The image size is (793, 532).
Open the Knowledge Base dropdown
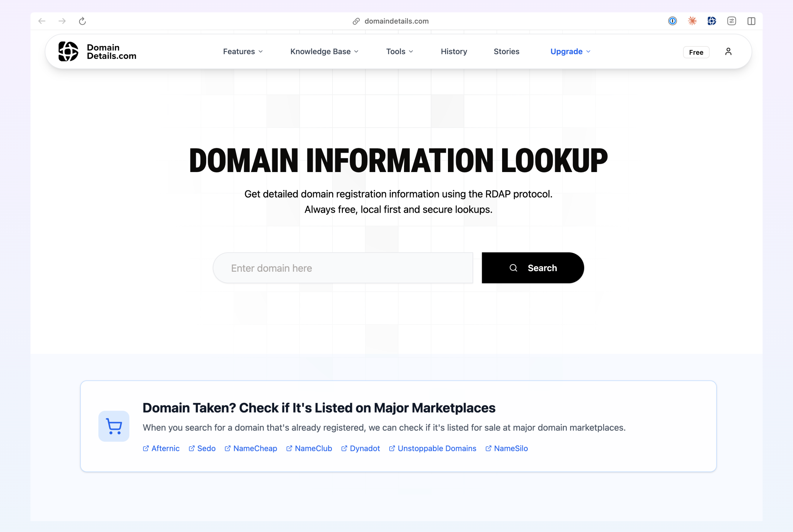point(324,51)
